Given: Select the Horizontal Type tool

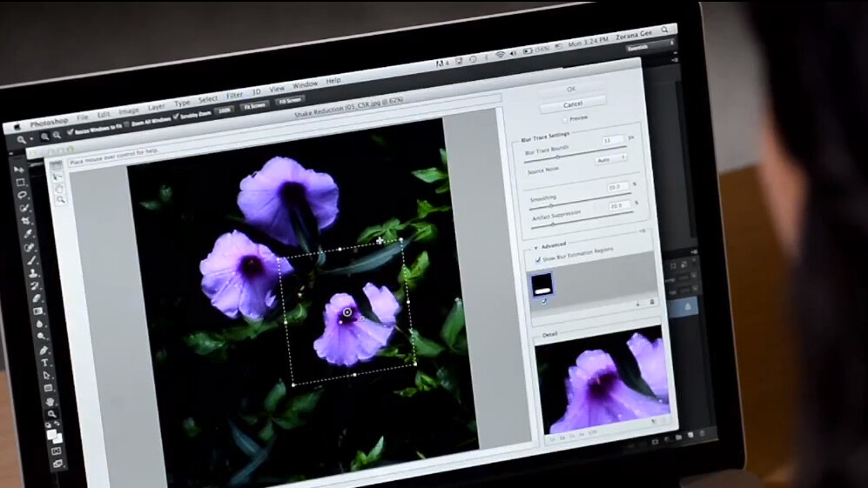Looking at the screenshot, I should pyautogui.click(x=44, y=362).
